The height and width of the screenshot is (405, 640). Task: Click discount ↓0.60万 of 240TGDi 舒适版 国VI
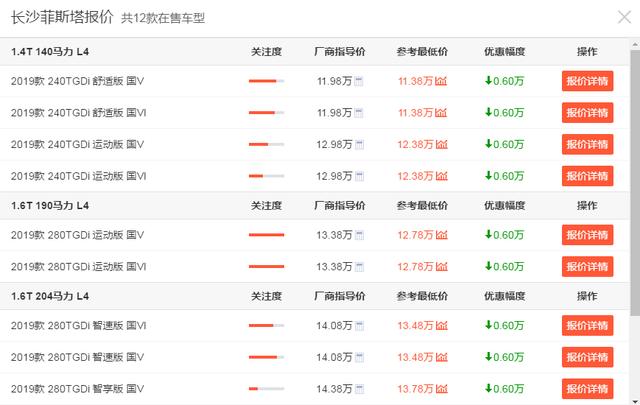pos(504,113)
